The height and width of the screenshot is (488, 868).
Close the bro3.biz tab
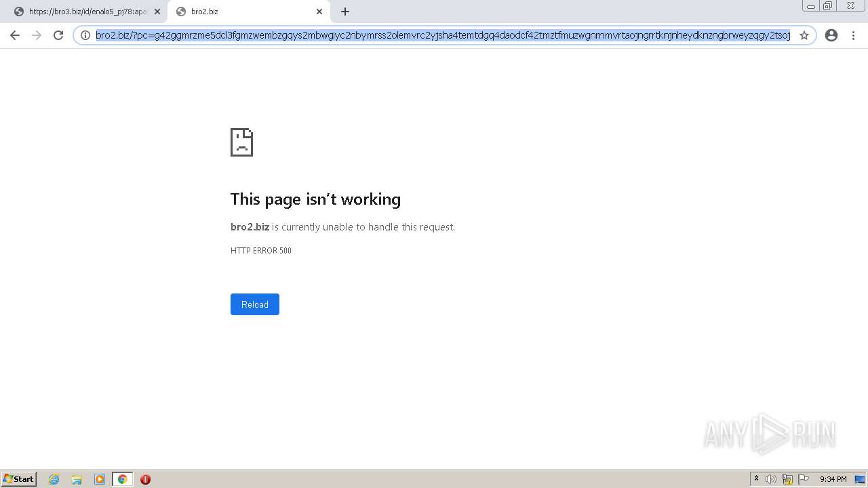point(157,12)
